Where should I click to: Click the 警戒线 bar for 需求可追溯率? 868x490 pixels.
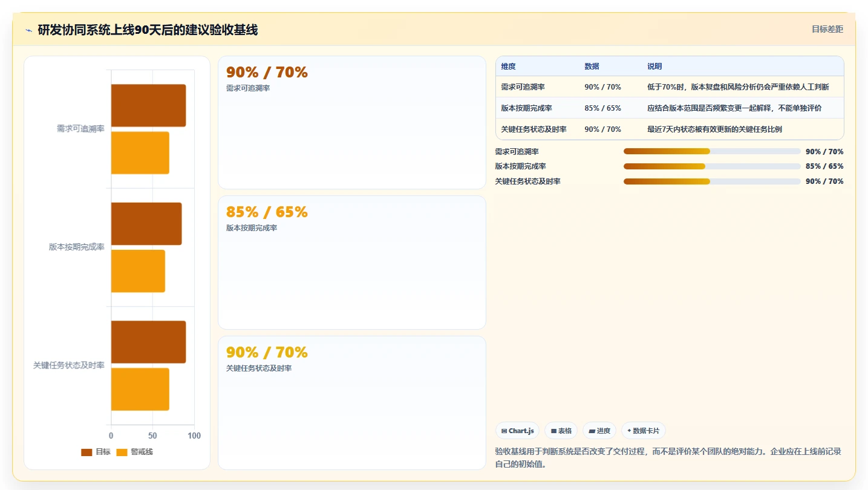(x=140, y=152)
